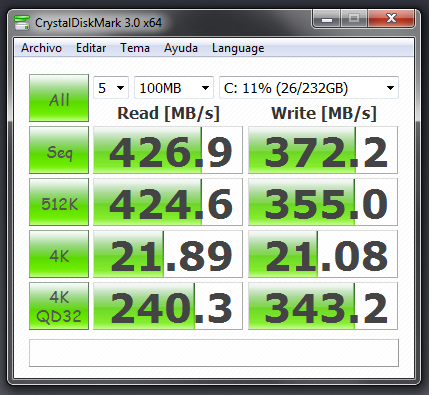429x395 pixels.
Task: Open the 100MB test size dropdown
Action: click(x=174, y=88)
